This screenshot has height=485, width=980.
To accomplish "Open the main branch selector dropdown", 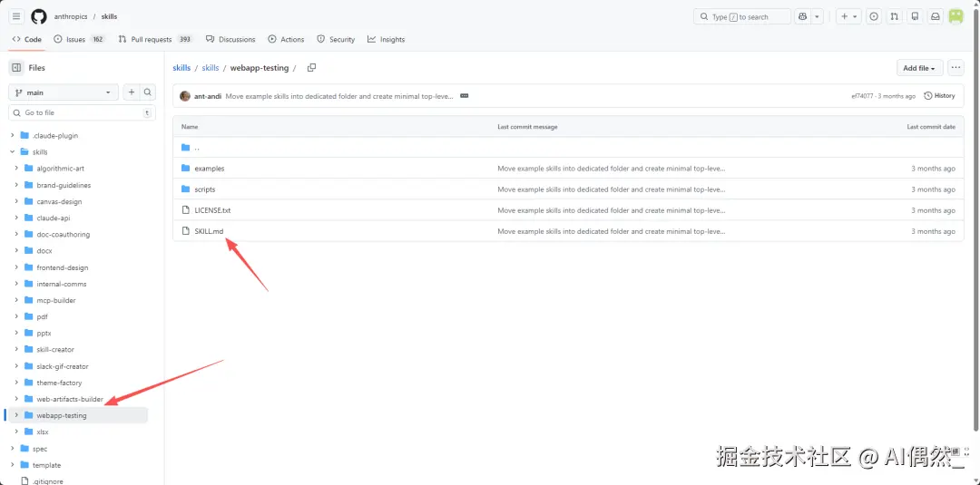I will tap(64, 92).
